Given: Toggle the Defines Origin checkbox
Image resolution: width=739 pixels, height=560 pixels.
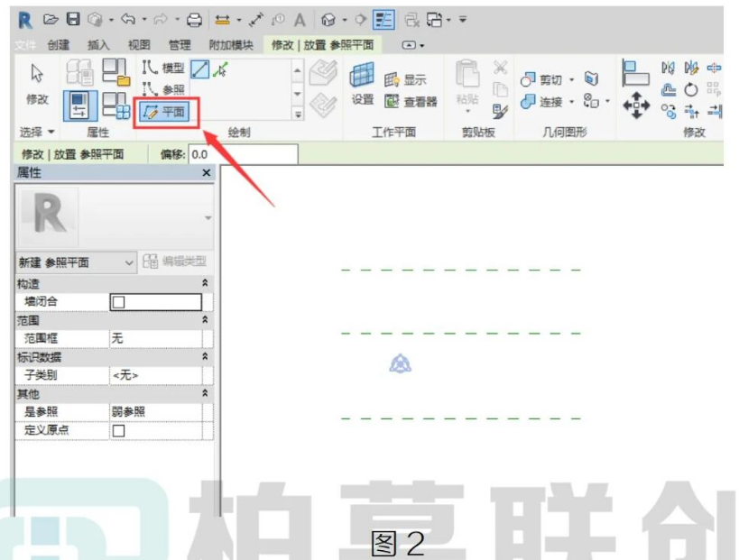Looking at the screenshot, I should pos(119,430).
